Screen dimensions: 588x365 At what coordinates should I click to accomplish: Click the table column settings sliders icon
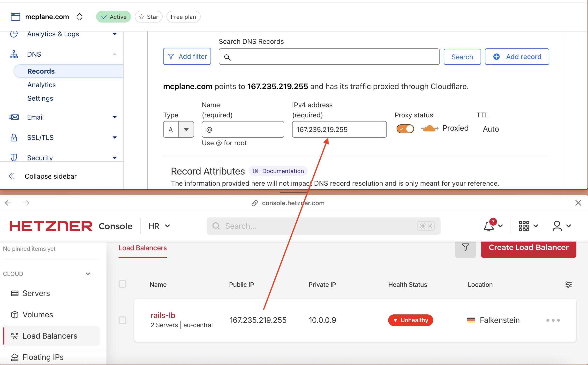[568, 285]
